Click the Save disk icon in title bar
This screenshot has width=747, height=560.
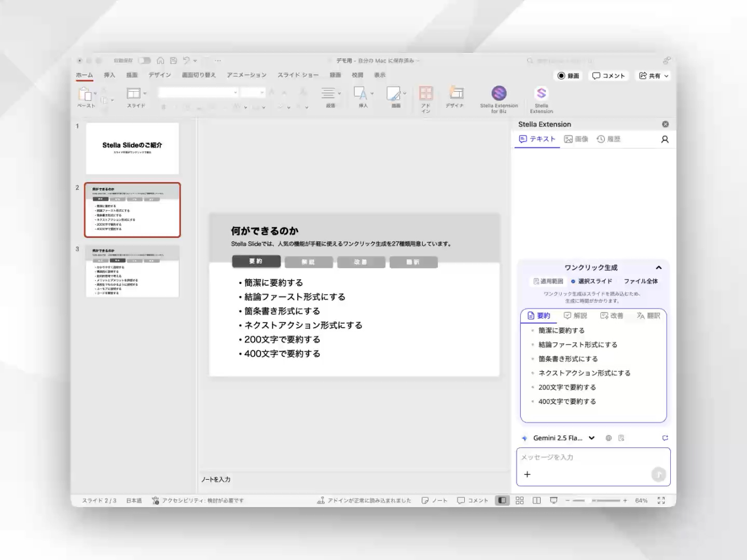point(174,61)
